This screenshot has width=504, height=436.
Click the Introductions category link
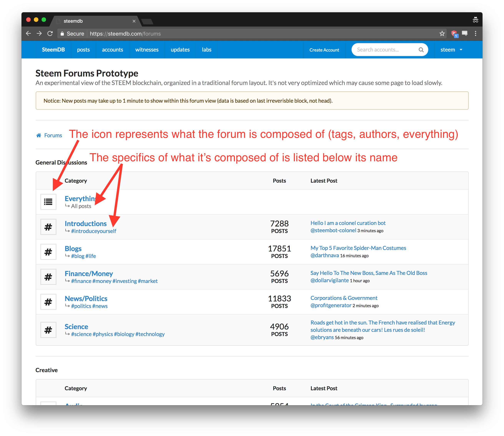point(86,223)
